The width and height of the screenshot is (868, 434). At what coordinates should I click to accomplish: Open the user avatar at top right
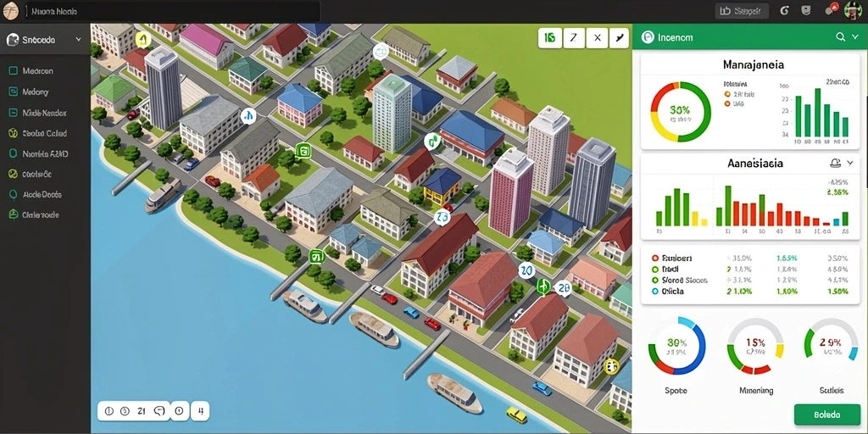(853, 10)
